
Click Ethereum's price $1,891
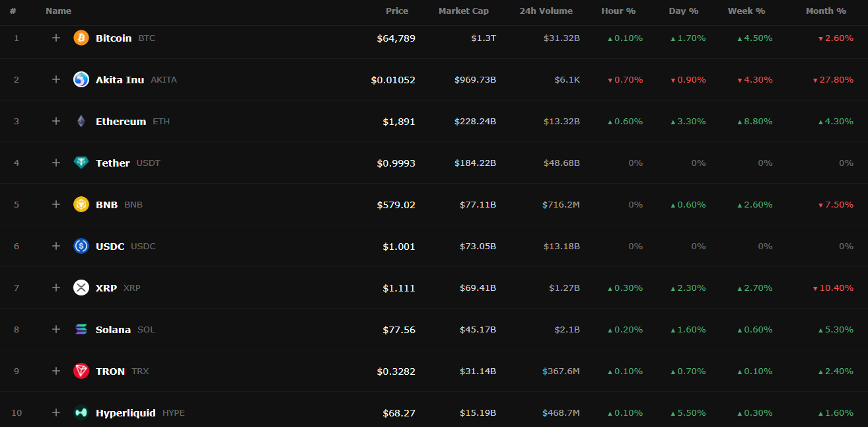click(399, 122)
